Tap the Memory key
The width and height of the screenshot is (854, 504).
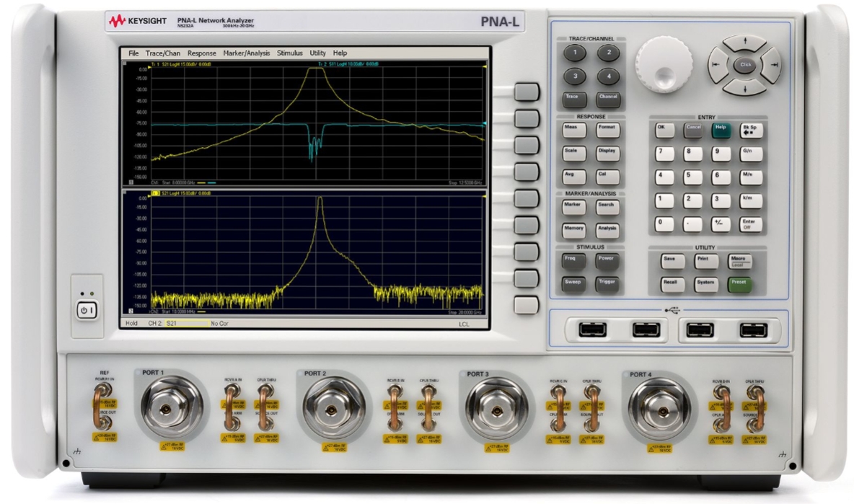coord(573,230)
